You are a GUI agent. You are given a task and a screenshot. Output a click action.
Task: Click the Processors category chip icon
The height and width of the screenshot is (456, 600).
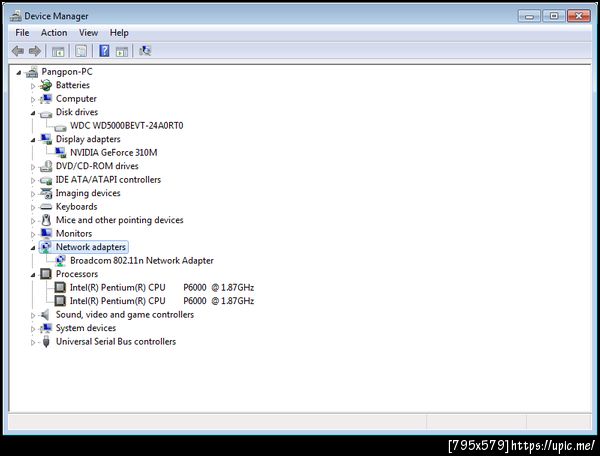[x=46, y=274]
